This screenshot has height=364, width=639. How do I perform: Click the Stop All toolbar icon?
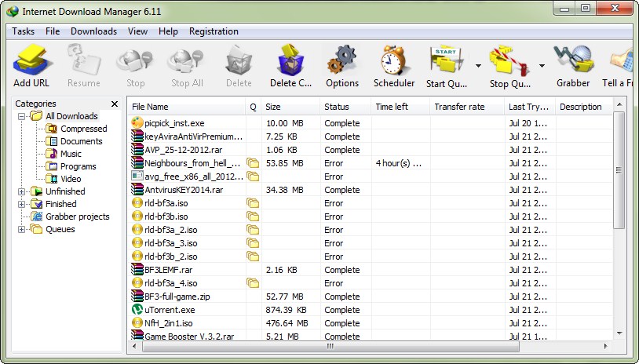(x=187, y=61)
